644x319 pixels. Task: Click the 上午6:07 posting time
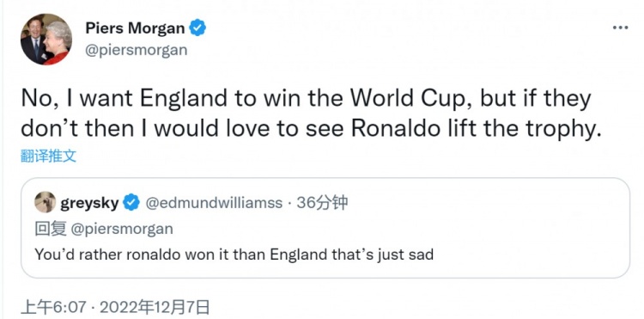(54, 308)
